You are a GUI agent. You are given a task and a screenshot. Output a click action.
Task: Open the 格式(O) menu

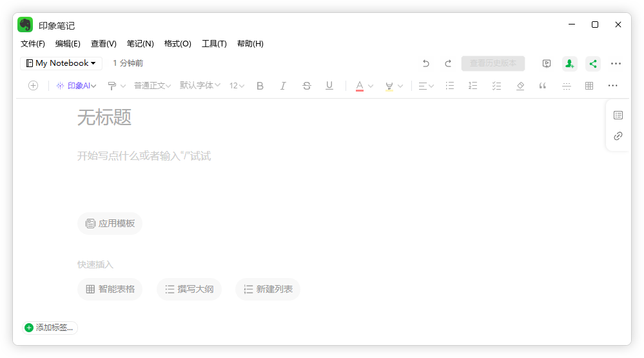177,44
